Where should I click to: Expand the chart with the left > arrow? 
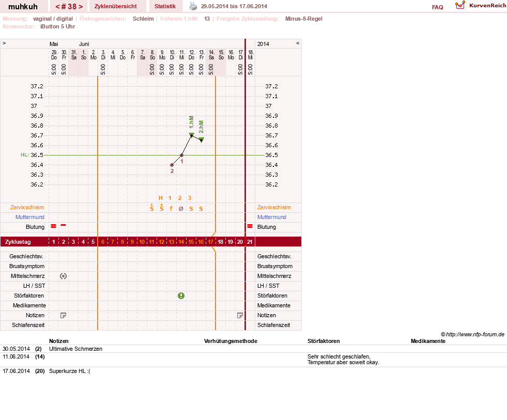4,43
